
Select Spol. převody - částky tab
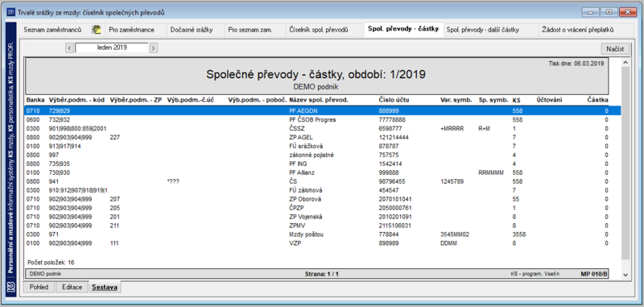click(403, 29)
